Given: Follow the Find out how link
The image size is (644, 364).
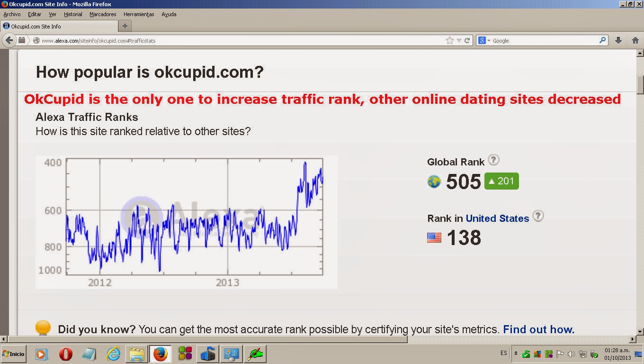Looking at the screenshot, I should click(538, 329).
